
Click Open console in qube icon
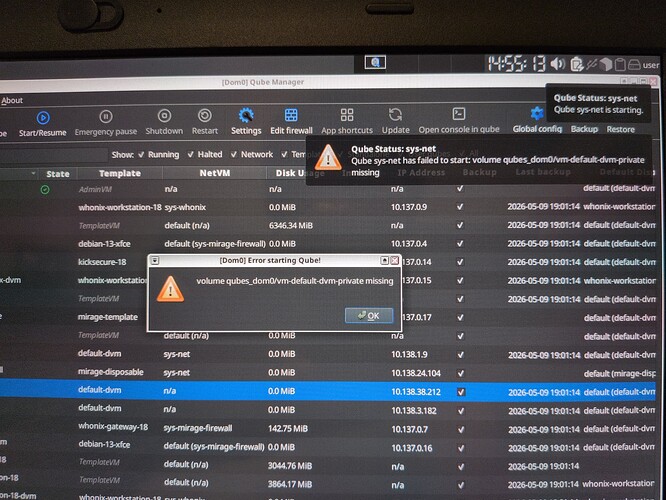[459, 114]
